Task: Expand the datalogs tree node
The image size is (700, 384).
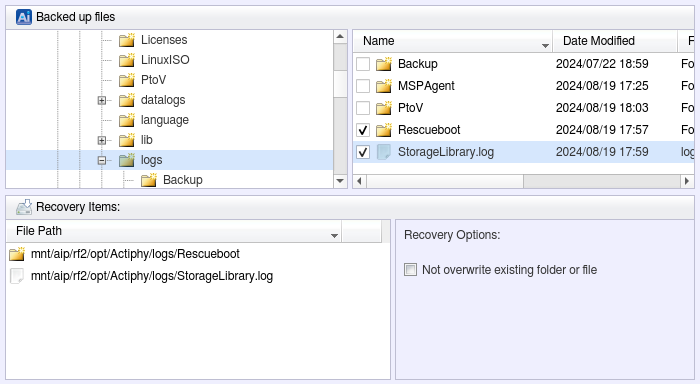Action: point(102,100)
